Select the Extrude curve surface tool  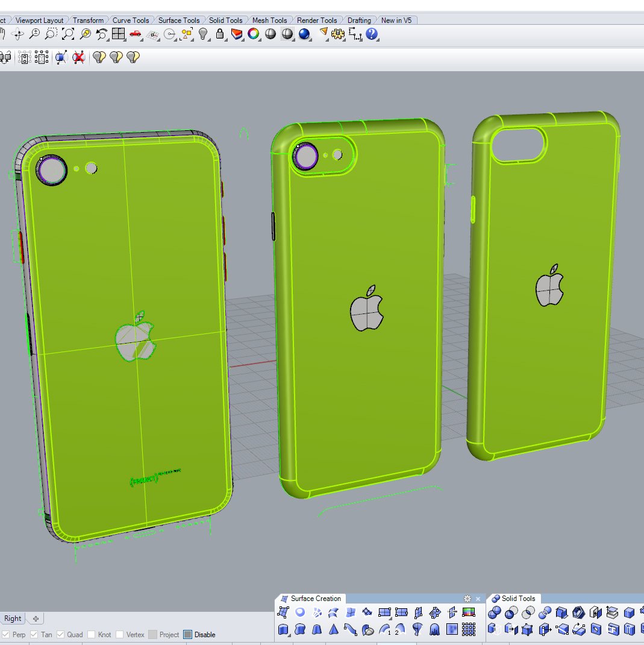pyautogui.click(x=283, y=629)
